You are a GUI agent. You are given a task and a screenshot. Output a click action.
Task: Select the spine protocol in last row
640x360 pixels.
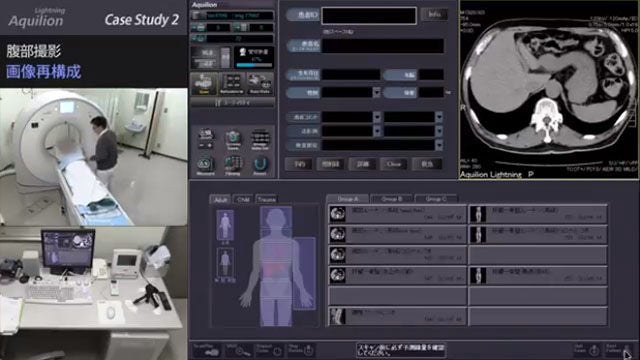click(397, 316)
